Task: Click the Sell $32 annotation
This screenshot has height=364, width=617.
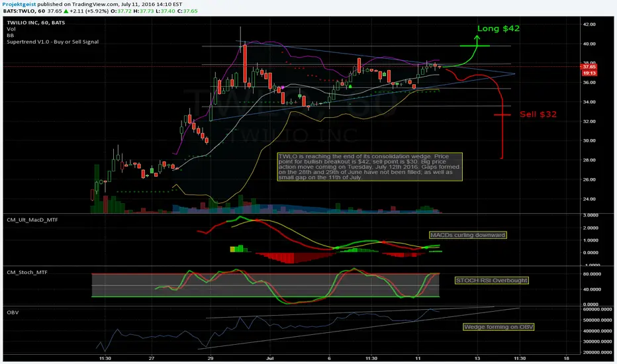Action: pyautogui.click(x=538, y=114)
